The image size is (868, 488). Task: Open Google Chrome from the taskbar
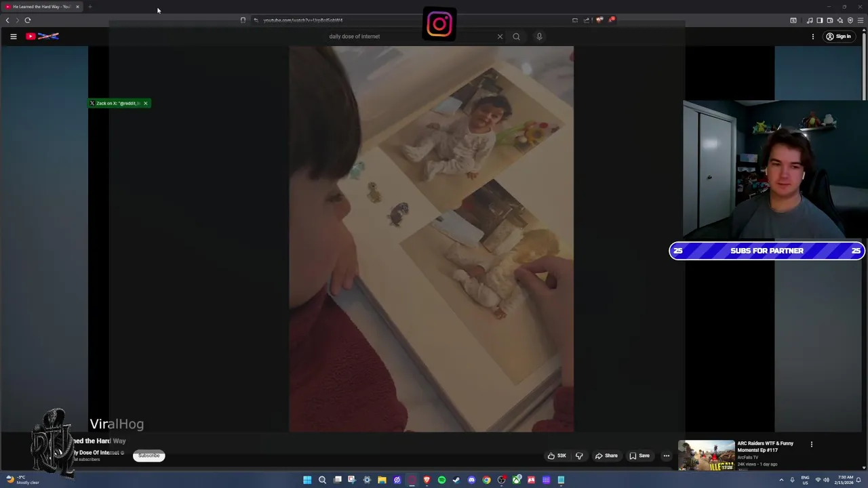pyautogui.click(x=486, y=480)
